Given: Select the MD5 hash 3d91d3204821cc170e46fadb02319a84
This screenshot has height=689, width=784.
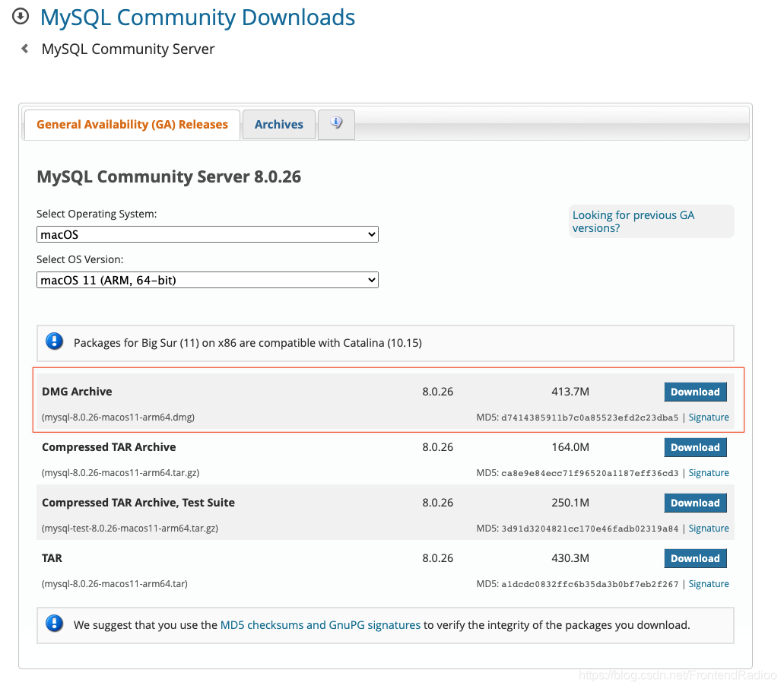Looking at the screenshot, I should point(590,529).
